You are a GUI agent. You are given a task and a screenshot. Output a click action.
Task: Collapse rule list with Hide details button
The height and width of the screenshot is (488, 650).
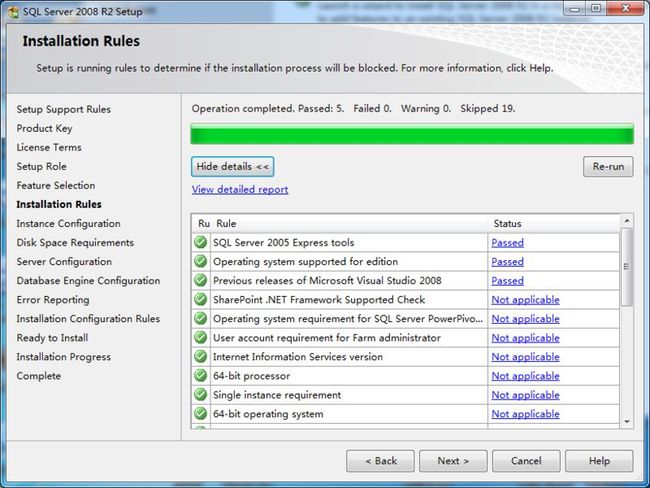(x=233, y=167)
